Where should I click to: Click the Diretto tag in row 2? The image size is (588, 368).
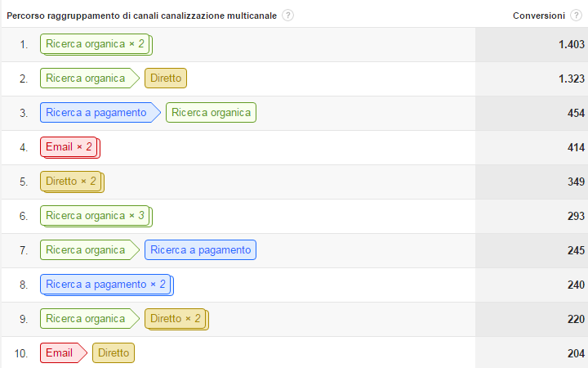tap(166, 79)
